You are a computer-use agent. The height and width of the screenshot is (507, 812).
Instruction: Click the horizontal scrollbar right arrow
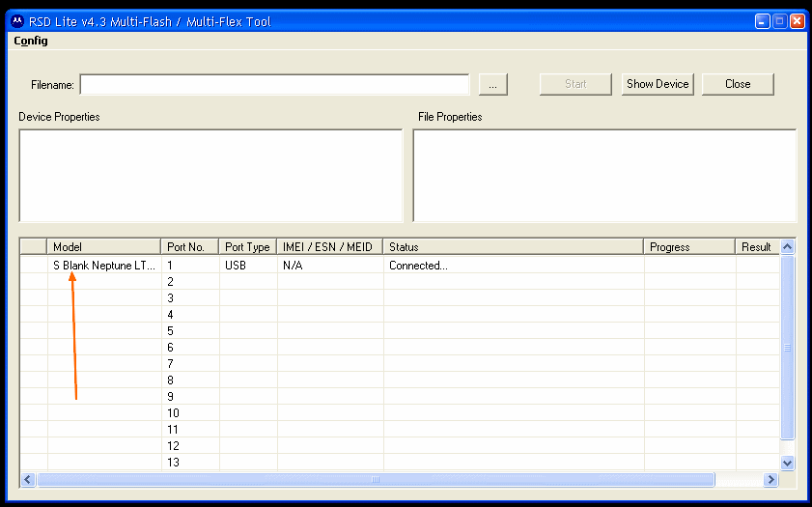pos(770,480)
